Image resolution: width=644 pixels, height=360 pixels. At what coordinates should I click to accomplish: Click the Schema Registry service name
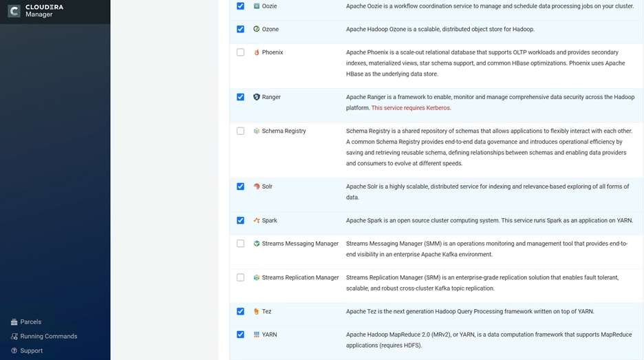coord(283,131)
